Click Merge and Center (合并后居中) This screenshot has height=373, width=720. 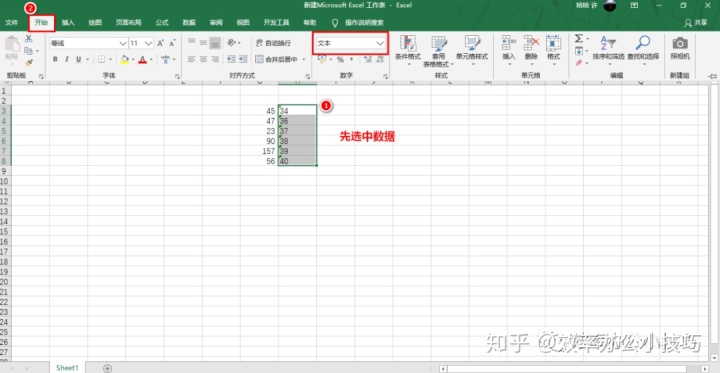[276, 59]
